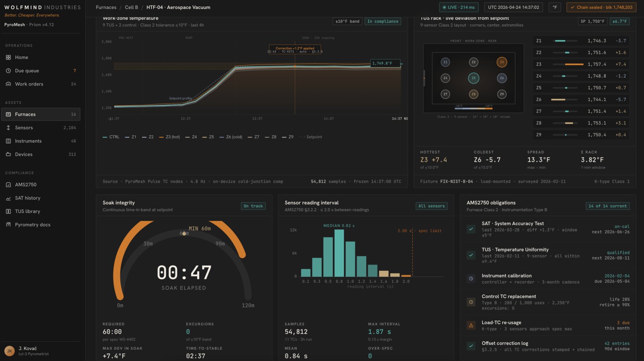
Task: Click the AMS2750 compliance icon
Action: (x=8, y=185)
